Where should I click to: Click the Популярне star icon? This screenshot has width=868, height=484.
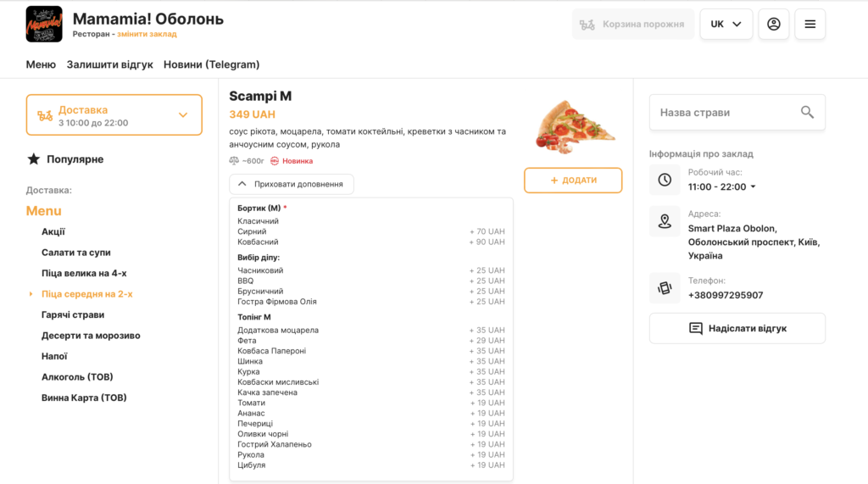point(34,159)
